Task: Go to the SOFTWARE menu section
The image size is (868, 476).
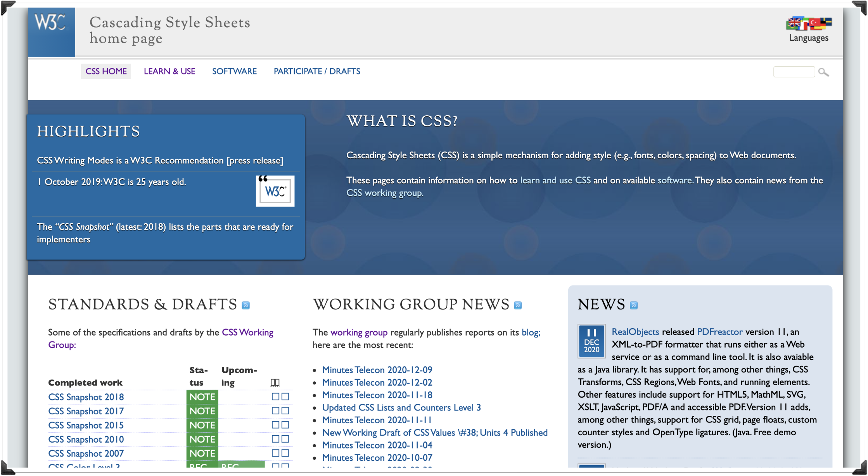Action: tap(234, 71)
